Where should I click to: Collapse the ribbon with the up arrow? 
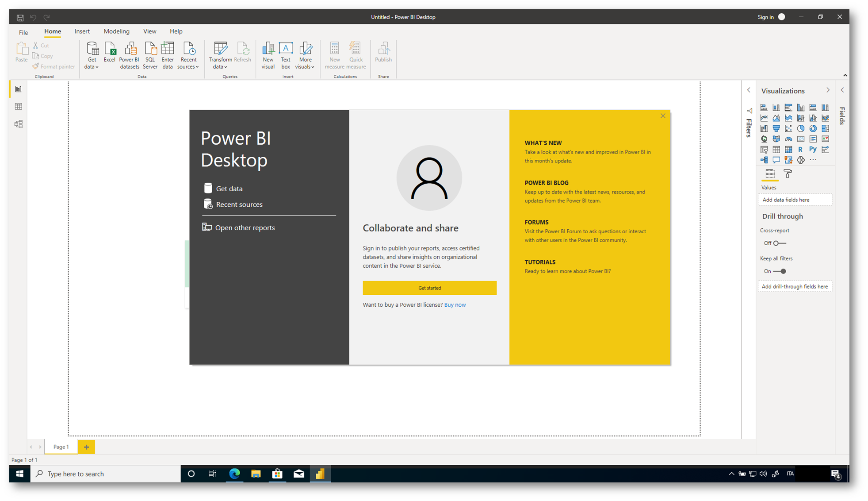point(845,75)
